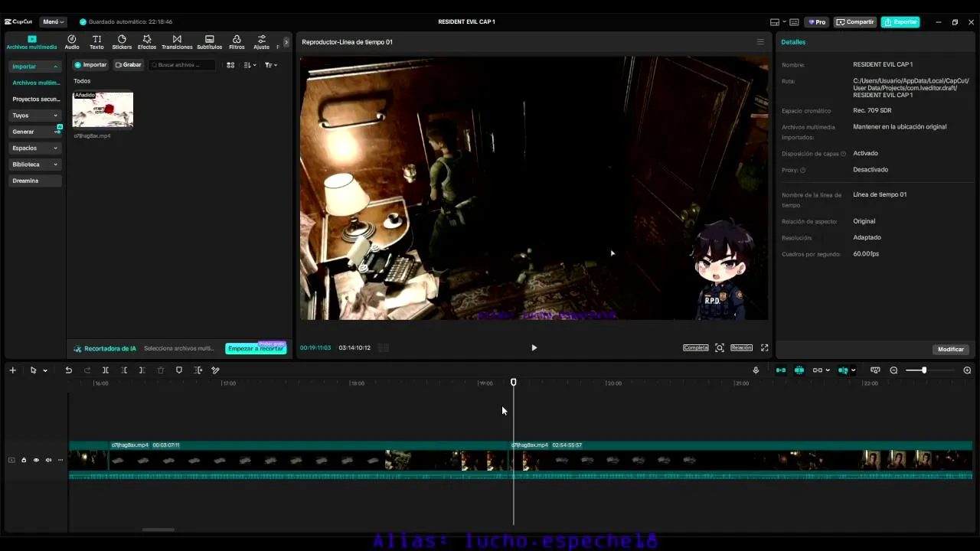The height and width of the screenshot is (551, 980).
Task: Mute the main video track audio
Action: click(48, 460)
